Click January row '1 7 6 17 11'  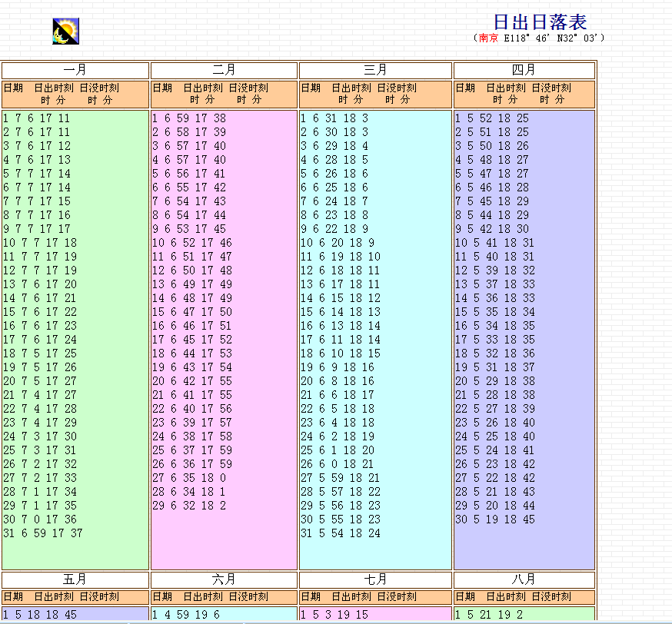(x=36, y=118)
